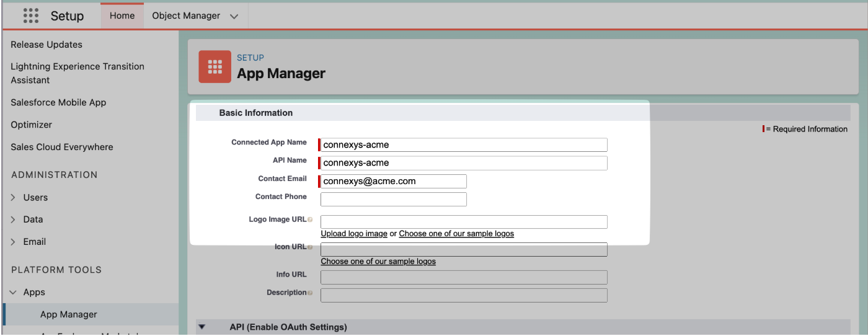
Task: Focus the Connected App Name field
Action: coord(464,144)
